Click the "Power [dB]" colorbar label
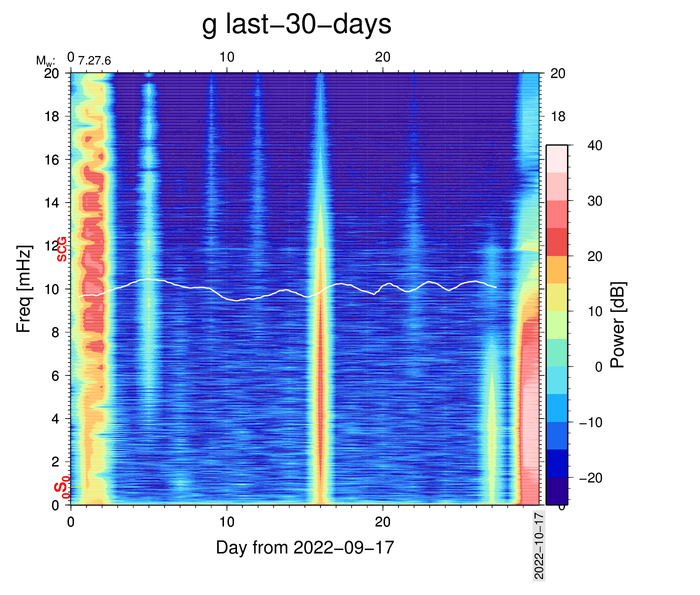The width and height of the screenshot is (700, 595). (x=618, y=325)
